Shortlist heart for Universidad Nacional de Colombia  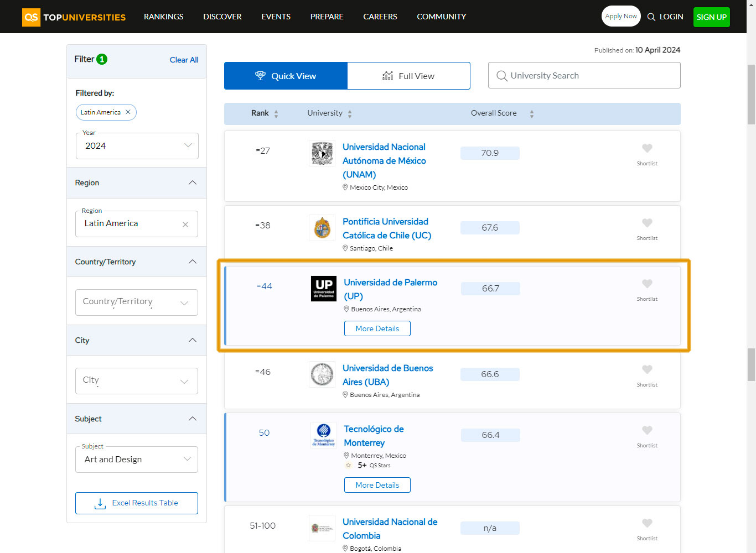(x=647, y=523)
